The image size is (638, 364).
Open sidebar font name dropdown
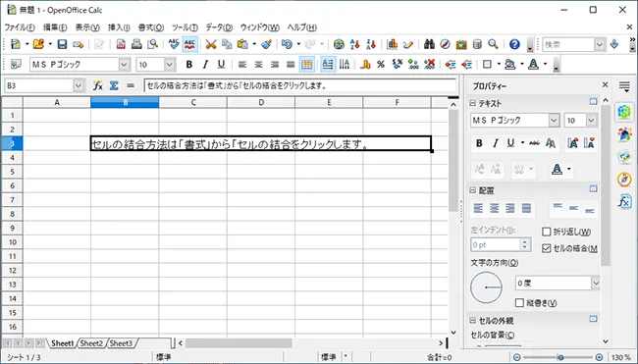pos(554,120)
